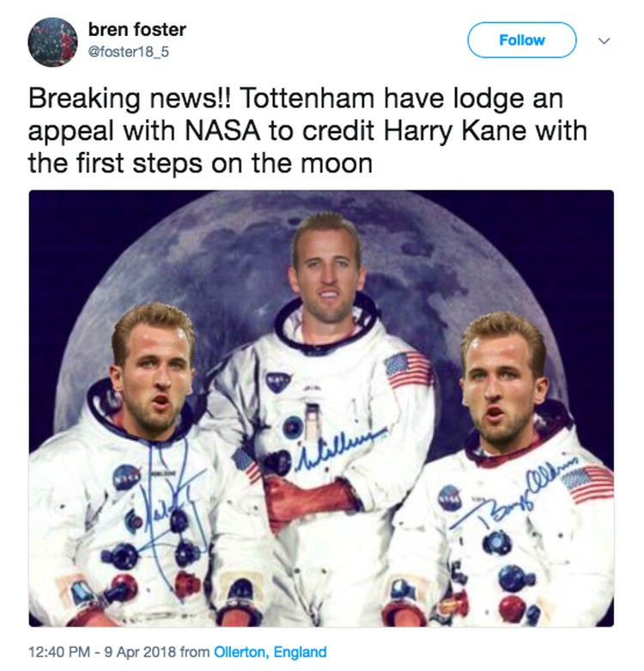Click the NASA badge on left astronaut's suit
644x671 pixels.
coord(127,477)
